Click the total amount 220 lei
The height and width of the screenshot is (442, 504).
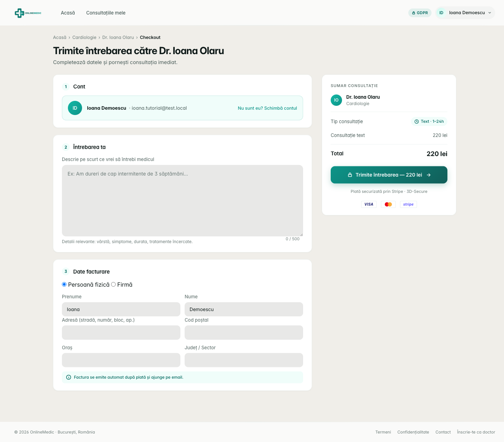click(x=437, y=154)
